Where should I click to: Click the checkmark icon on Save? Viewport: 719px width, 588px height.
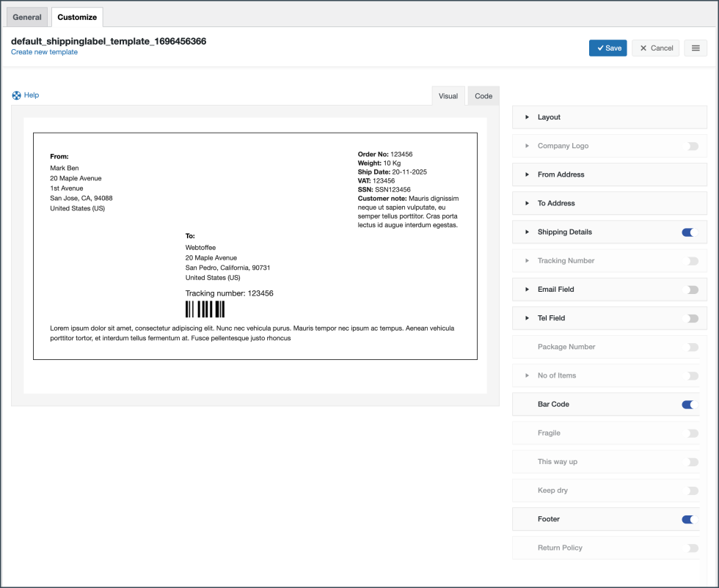(600, 48)
